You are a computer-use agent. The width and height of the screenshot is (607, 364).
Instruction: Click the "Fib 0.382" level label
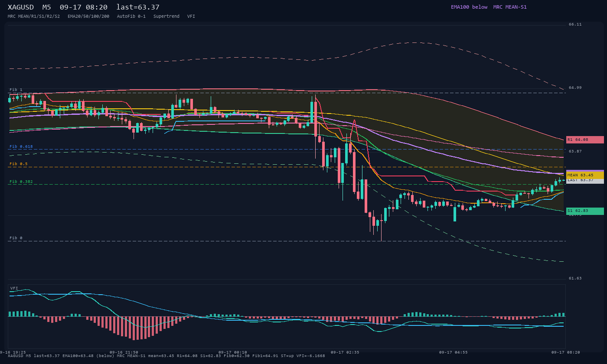[x=21, y=182]
